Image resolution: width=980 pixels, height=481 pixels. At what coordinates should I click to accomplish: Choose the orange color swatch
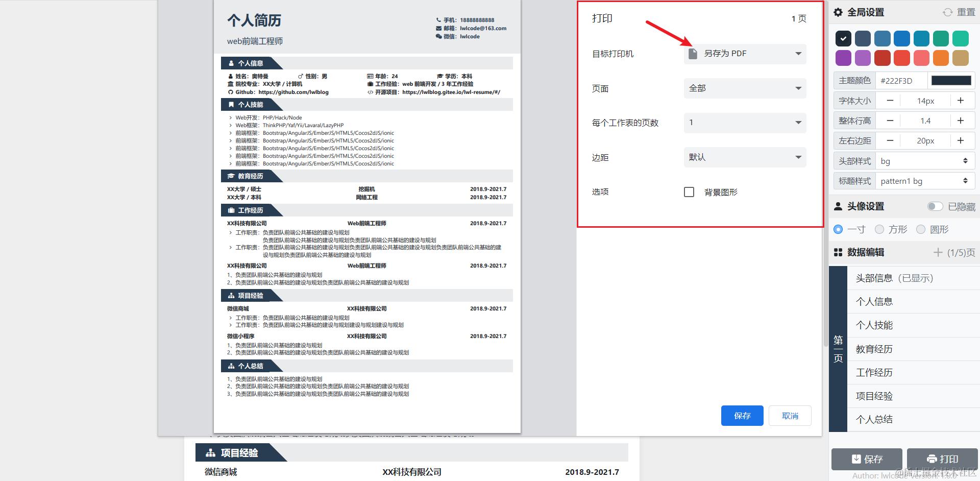tap(941, 58)
